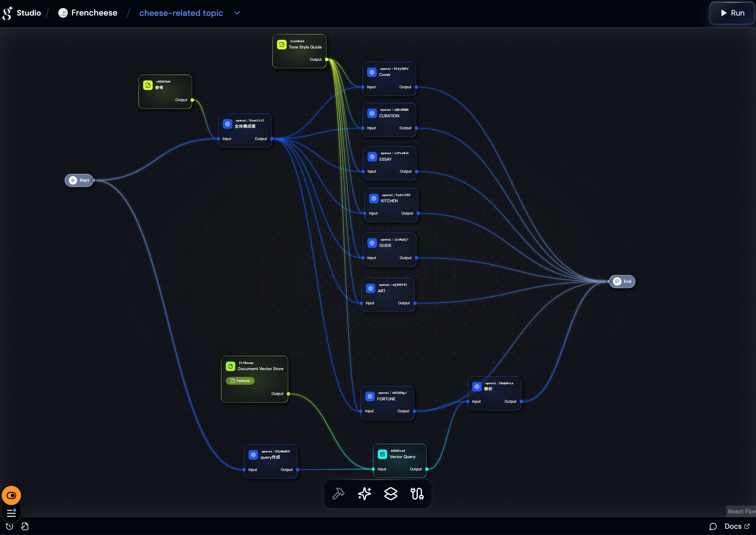Viewport: 756px width, 535px height.
Task: Toggle the Fortune tag on Document Vector Store
Action: click(x=240, y=381)
